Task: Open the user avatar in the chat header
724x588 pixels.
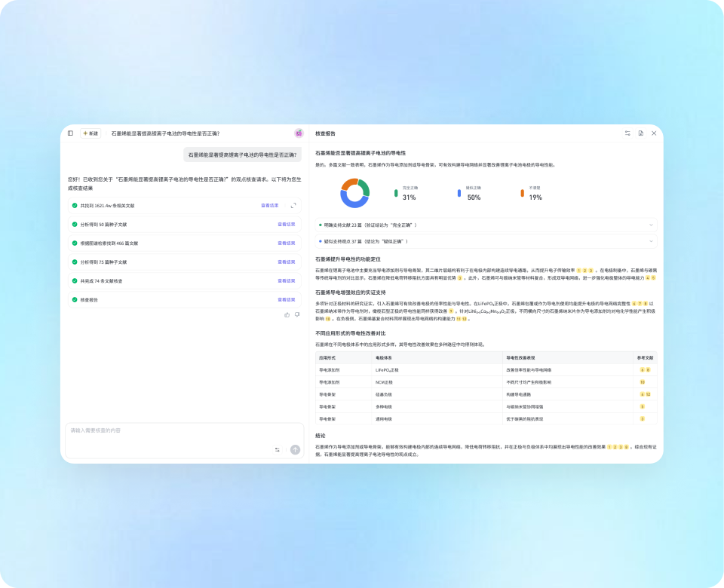Action: (x=299, y=133)
